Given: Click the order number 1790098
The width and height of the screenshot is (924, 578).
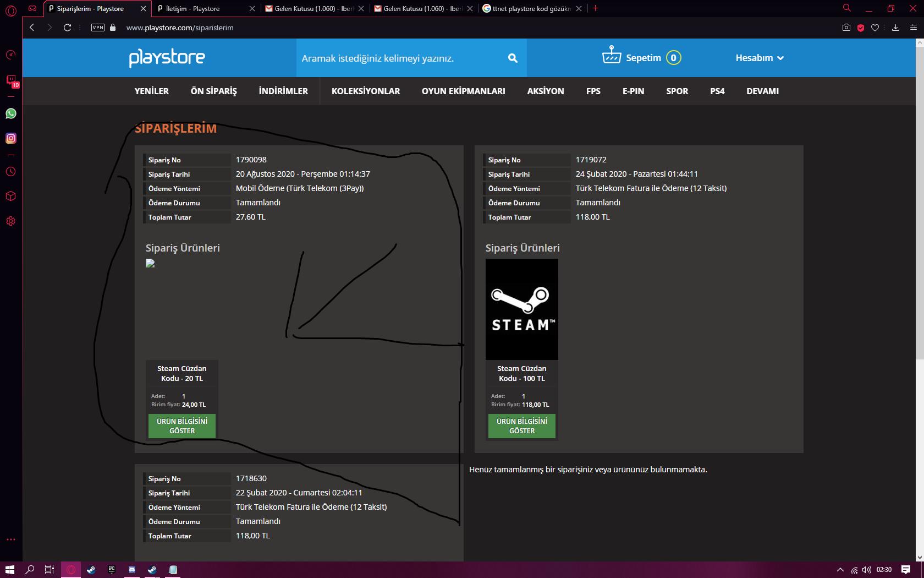Looking at the screenshot, I should [251, 160].
